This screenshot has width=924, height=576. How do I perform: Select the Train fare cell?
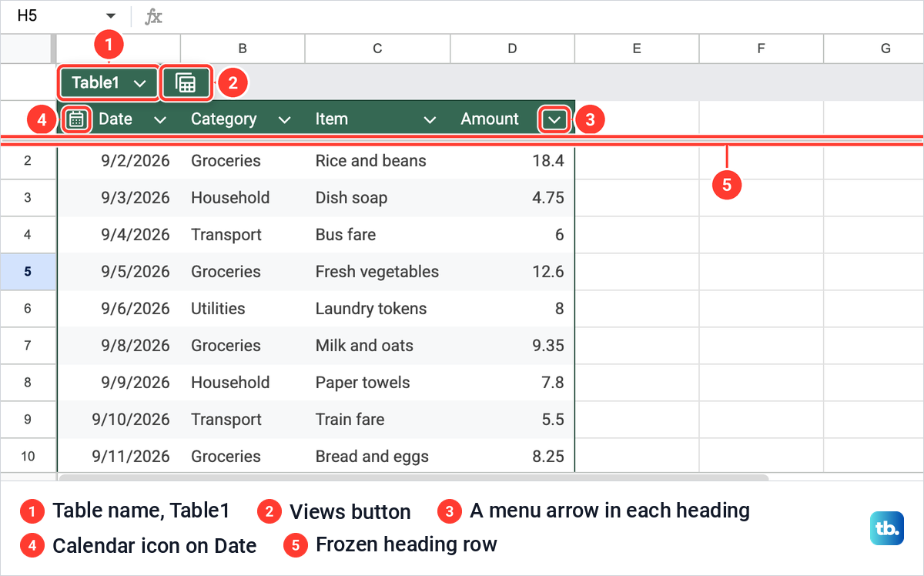[377, 420]
